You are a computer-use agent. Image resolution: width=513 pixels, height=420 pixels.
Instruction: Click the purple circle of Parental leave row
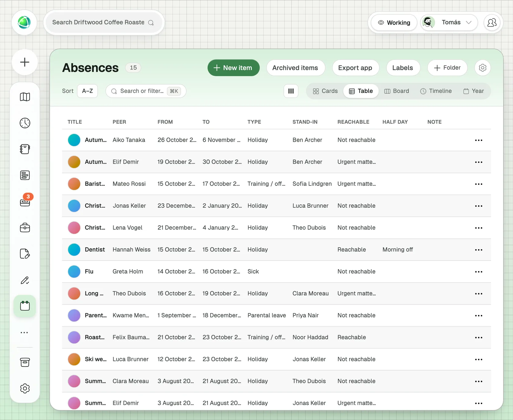[x=74, y=315]
